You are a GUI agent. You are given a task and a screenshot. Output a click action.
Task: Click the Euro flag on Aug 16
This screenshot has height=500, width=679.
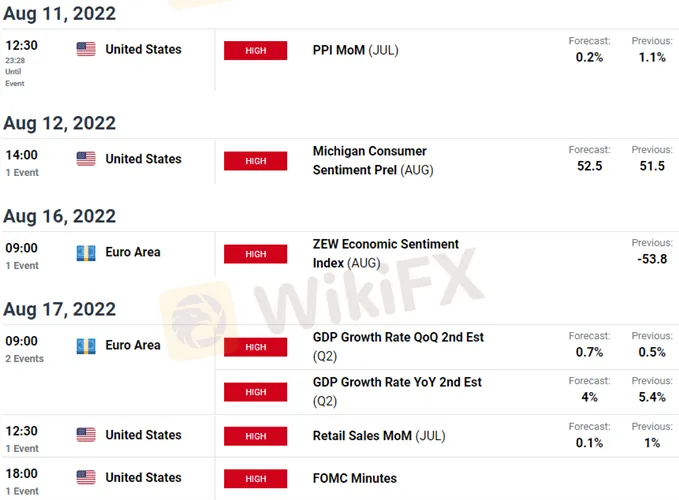[86, 252]
